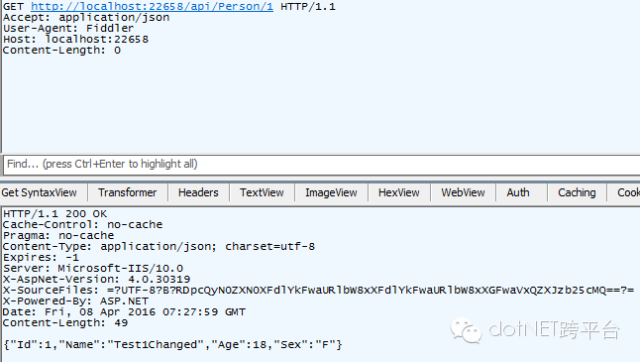This screenshot has width=640, height=362.
Task: Click the X-AspNet-Version 4.0.30319 header
Action: 96,280
